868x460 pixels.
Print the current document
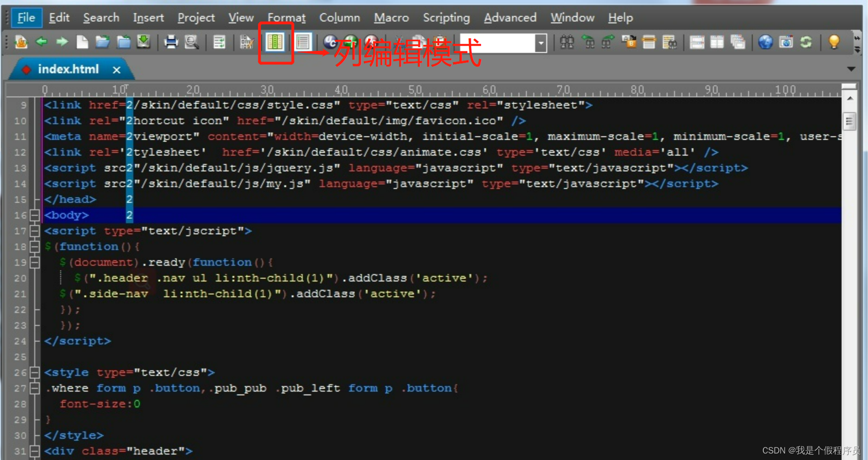tap(171, 42)
